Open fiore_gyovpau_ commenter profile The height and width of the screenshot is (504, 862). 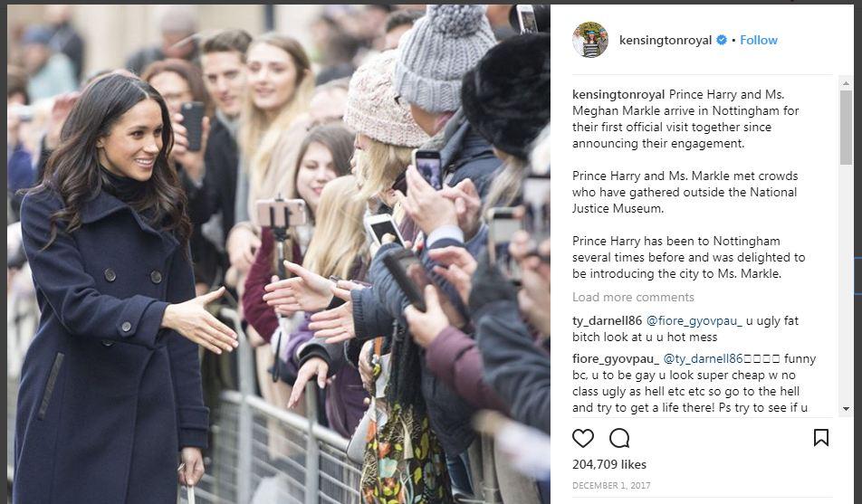616,359
